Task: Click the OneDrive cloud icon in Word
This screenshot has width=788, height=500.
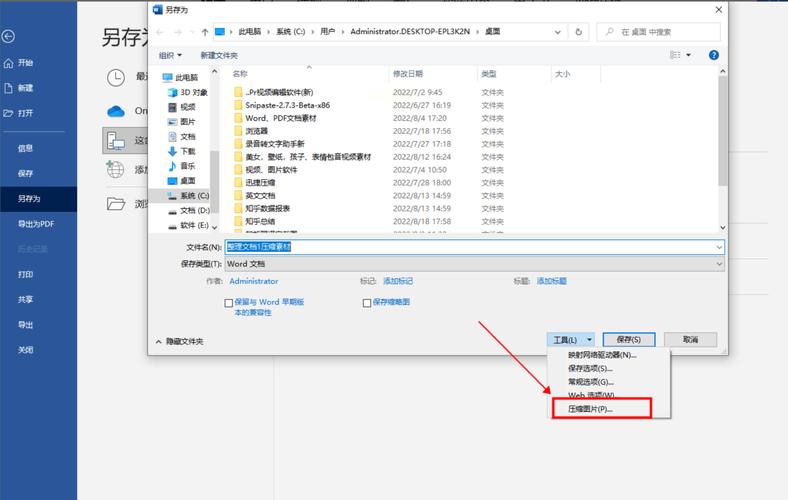Action: coord(116,111)
